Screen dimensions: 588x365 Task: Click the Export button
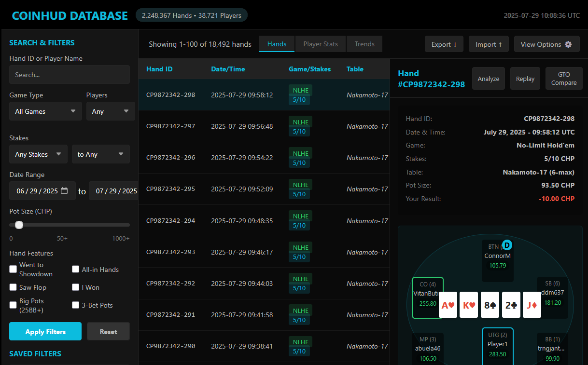(444, 44)
